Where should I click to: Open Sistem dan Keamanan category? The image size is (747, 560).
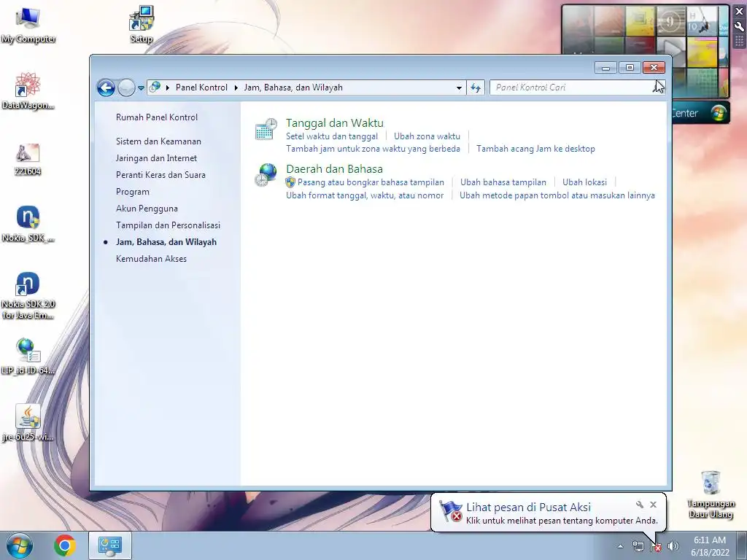[x=158, y=141]
